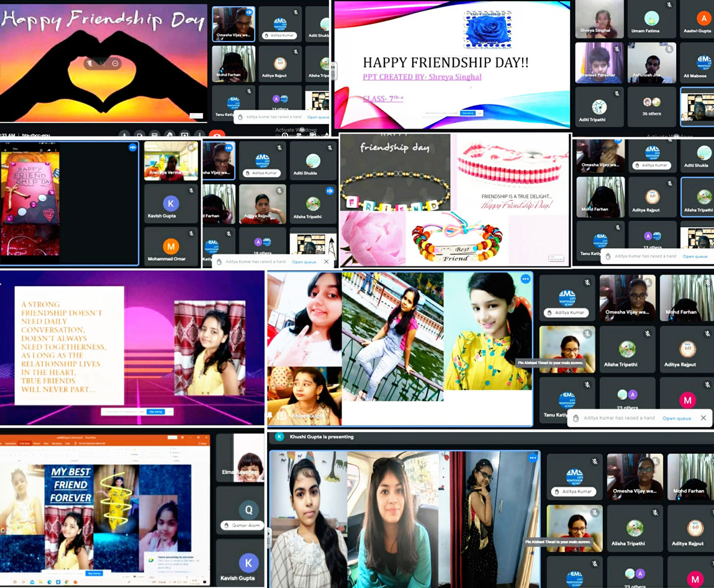Click Open queue in the heart-hands call notification

(x=318, y=117)
